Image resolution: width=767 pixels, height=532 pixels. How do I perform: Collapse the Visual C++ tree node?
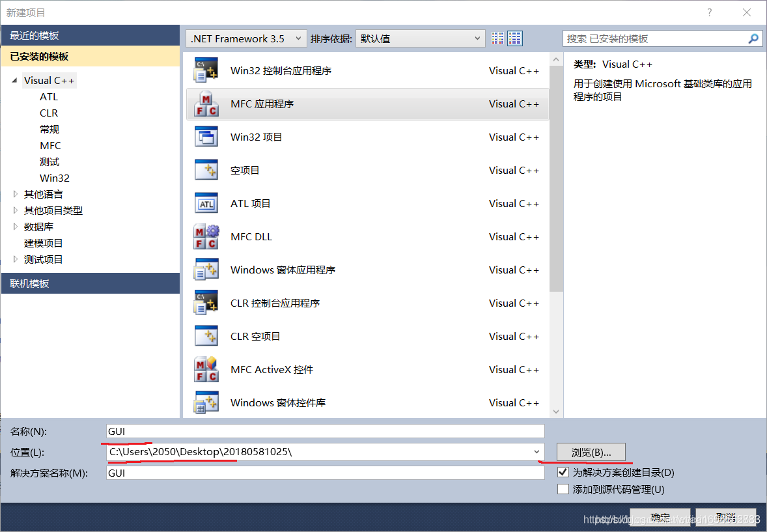tap(15, 80)
